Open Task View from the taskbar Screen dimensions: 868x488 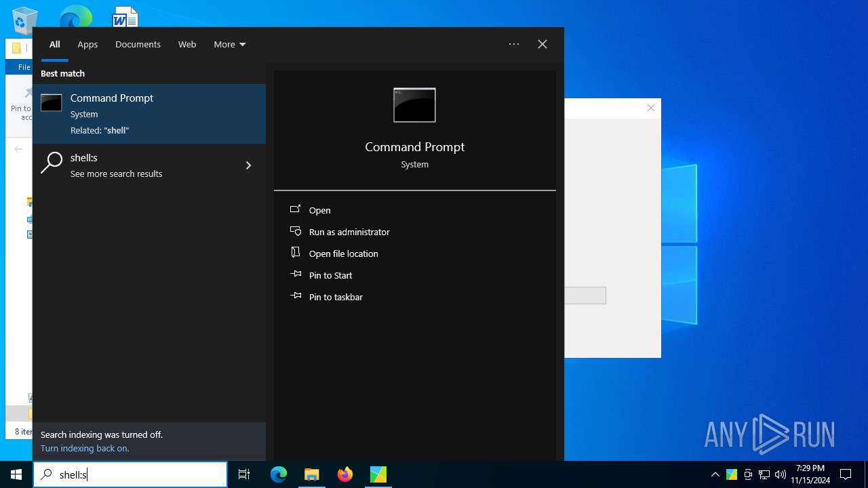(245, 474)
